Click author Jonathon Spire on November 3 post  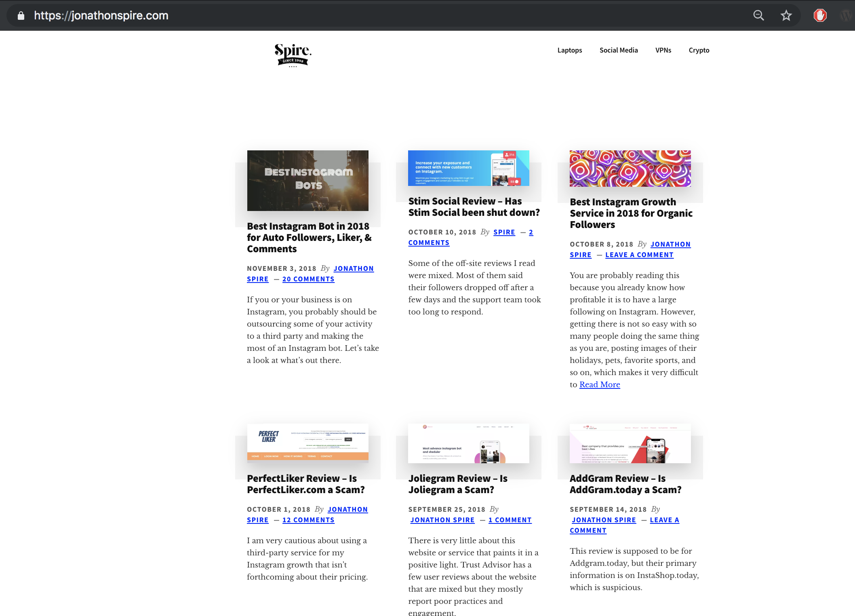point(354,268)
